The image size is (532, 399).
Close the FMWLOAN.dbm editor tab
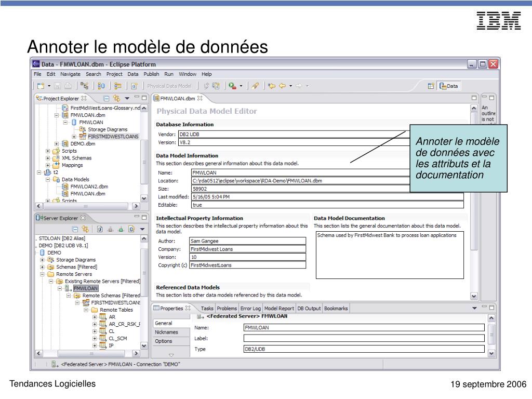tap(200, 98)
